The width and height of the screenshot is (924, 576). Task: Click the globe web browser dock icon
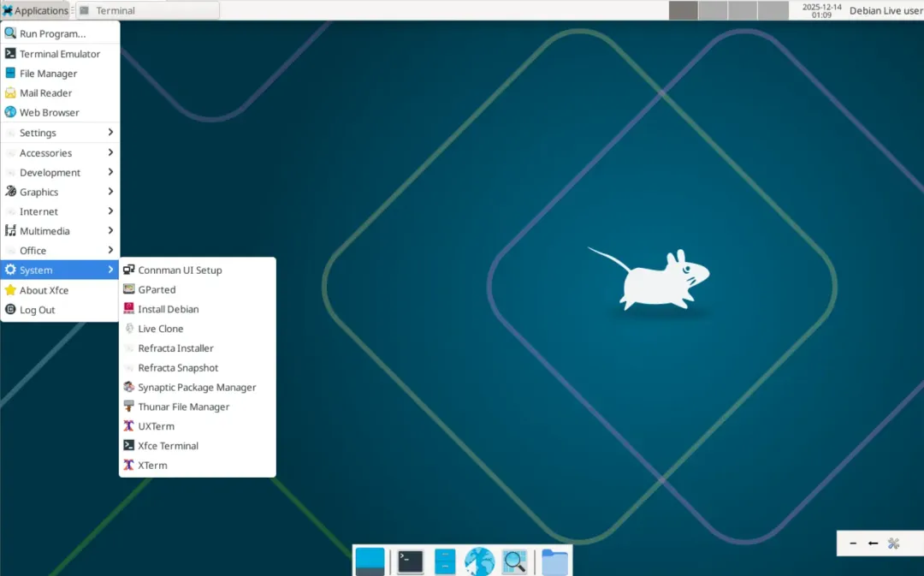[480, 561]
